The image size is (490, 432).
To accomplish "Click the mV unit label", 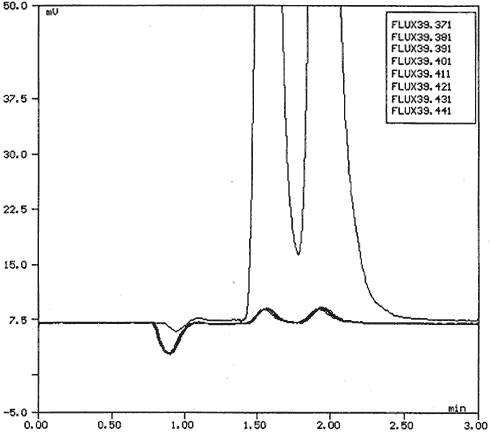I will tap(52, 12).
